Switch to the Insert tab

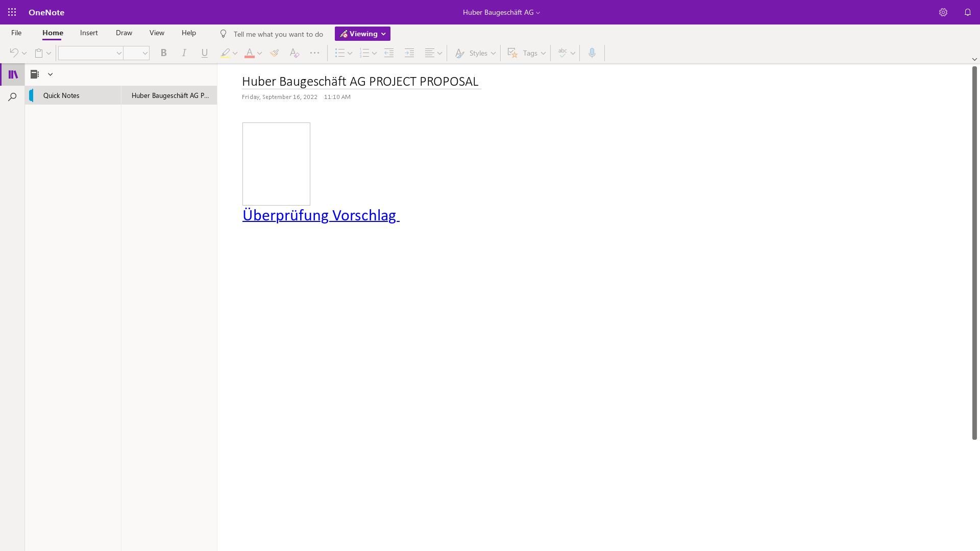[x=89, y=33]
